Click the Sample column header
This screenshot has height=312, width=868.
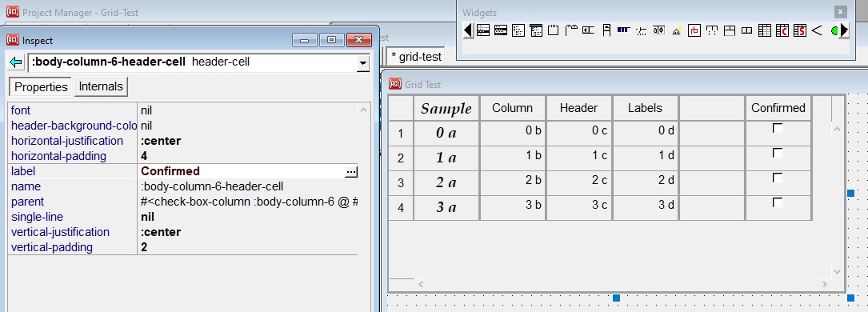446,109
